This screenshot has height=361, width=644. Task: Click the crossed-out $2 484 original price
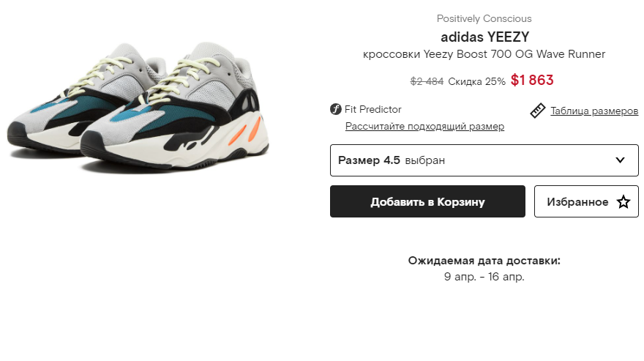[427, 81]
